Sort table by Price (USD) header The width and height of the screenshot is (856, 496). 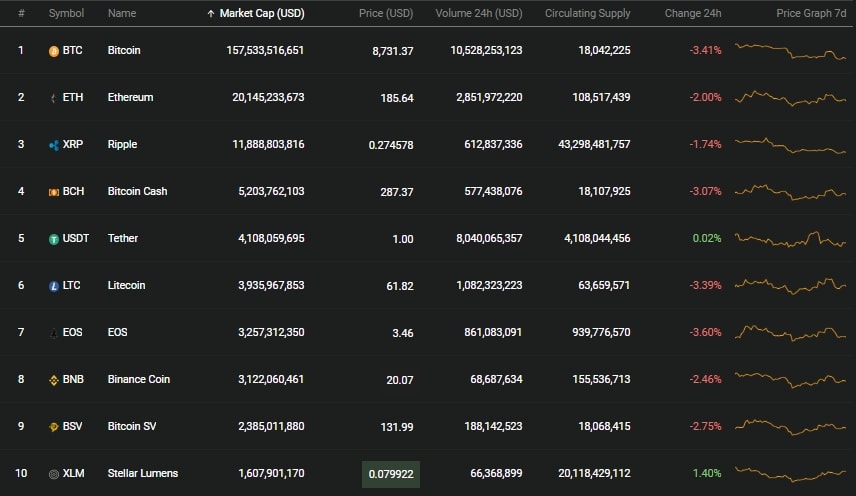coord(386,13)
